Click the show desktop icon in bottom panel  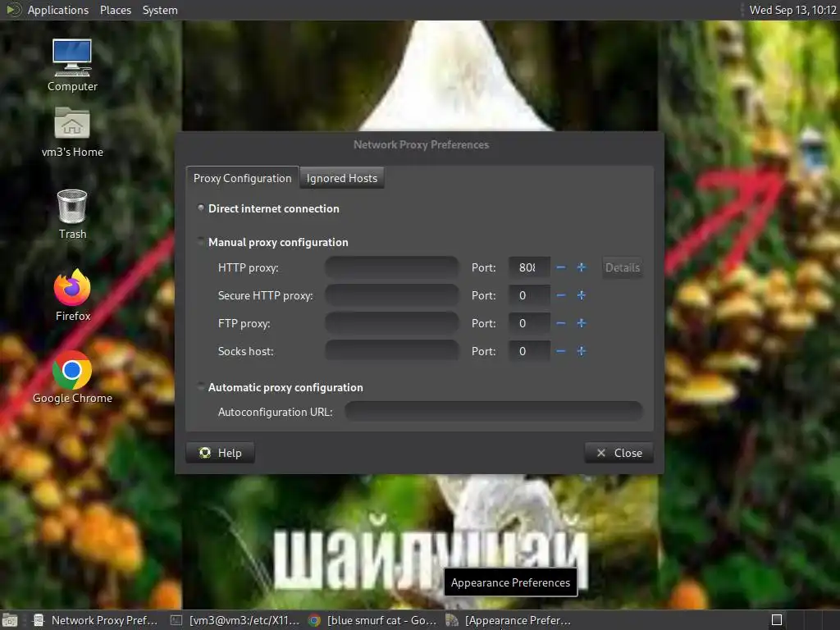pos(10,620)
